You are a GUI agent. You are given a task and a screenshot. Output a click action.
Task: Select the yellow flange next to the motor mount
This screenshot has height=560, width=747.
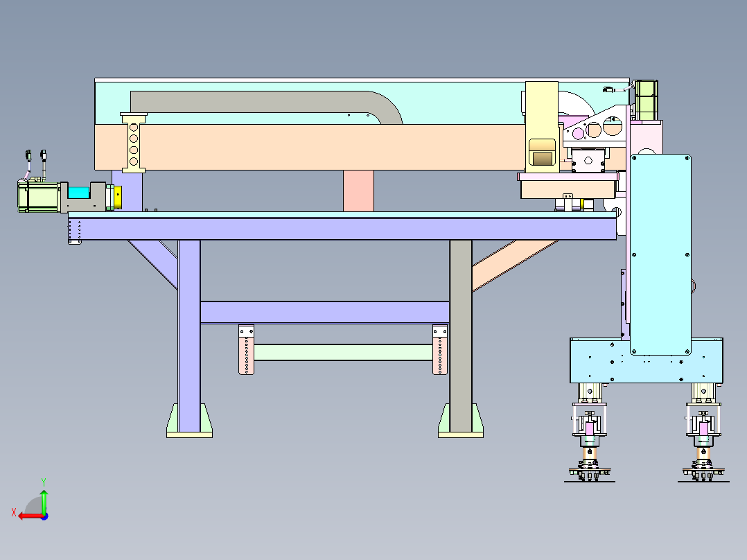click(x=118, y=198)
